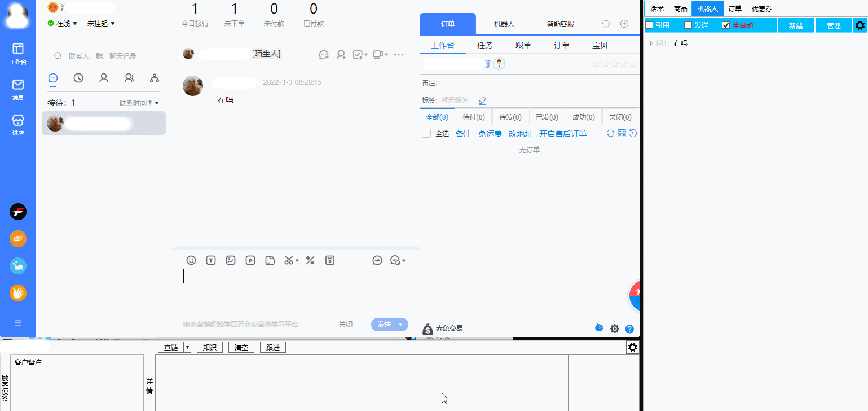The width and height of the screenshot is (868, 411).
Task: Open the 优惠券 tab on the right panel
Action: 761,8
